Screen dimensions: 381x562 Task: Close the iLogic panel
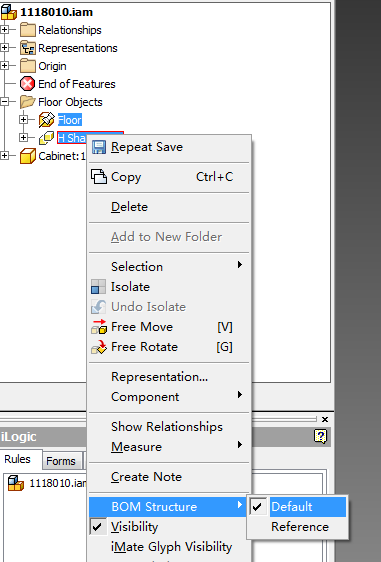click(x=325, y=419)
